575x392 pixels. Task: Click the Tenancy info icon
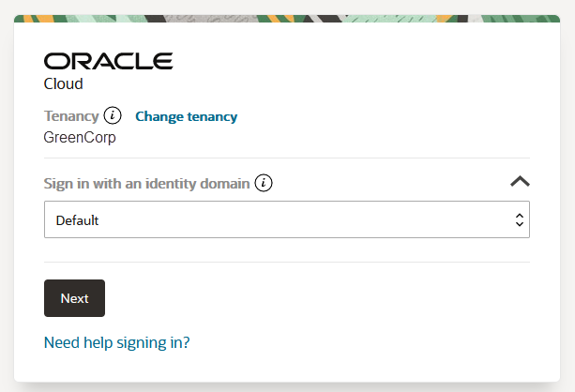113,116
